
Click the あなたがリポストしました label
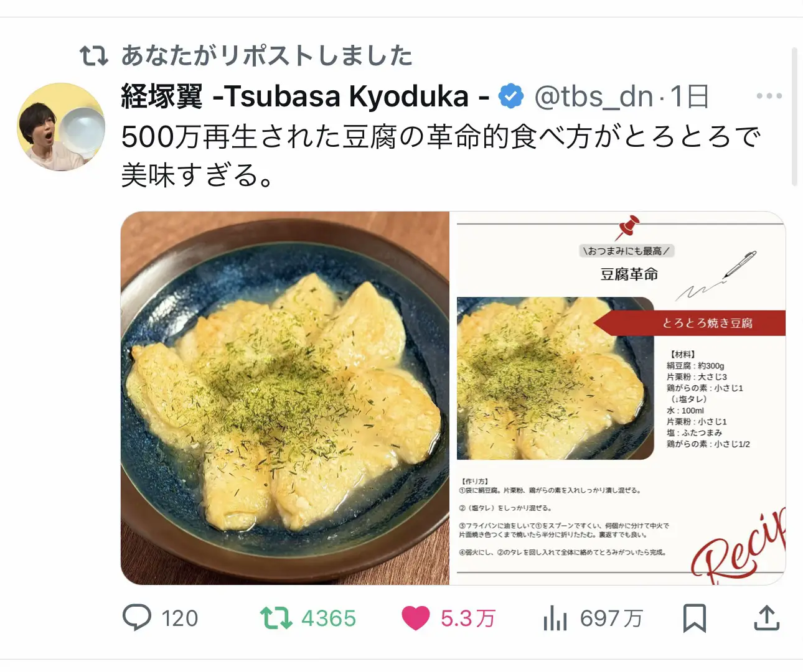coord(267,55)
